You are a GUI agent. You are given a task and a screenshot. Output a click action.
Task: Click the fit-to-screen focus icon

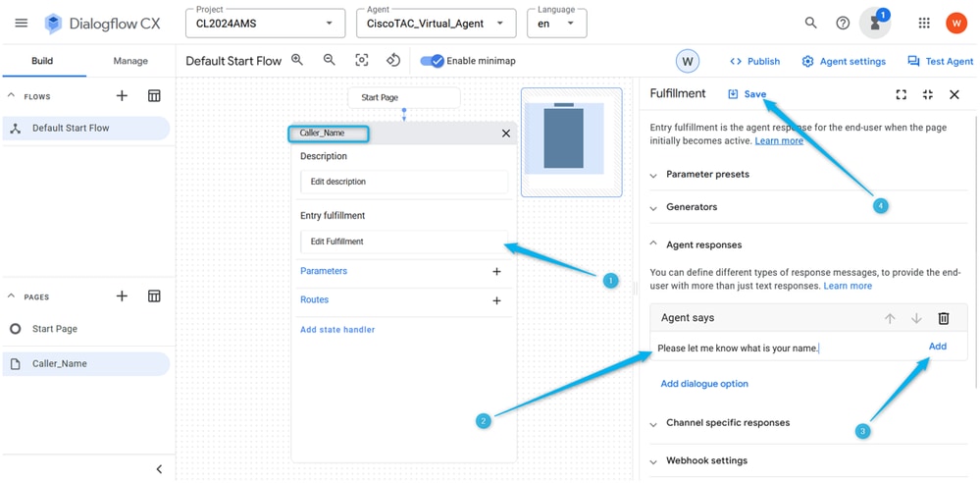[361, 61]
